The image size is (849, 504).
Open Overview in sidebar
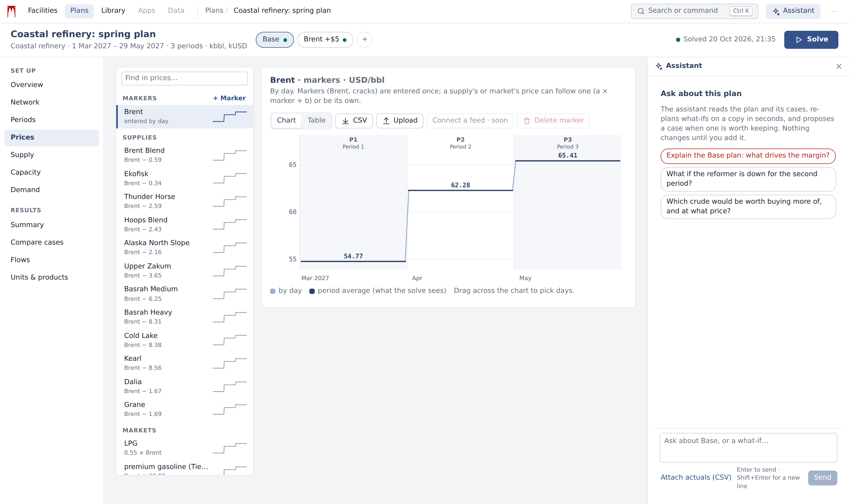[x=52, y=85]
